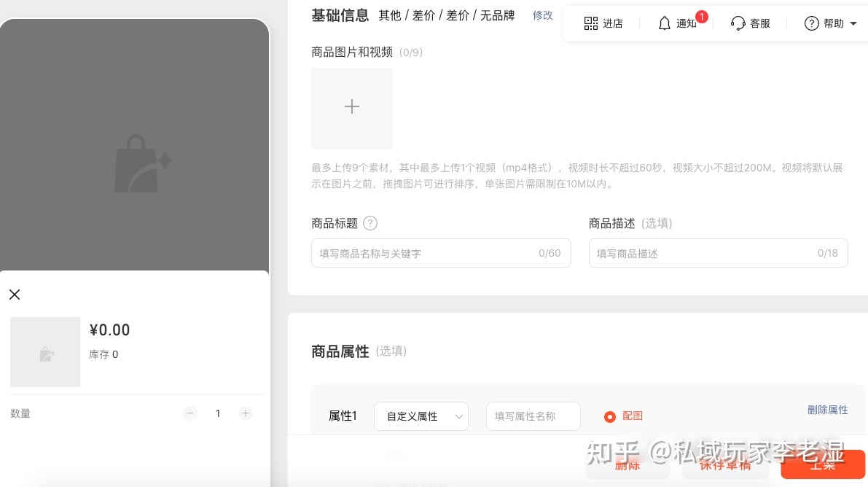Click the 填写属性名称 input field
This screenshot has width=868, height=487.
[533, 416]
